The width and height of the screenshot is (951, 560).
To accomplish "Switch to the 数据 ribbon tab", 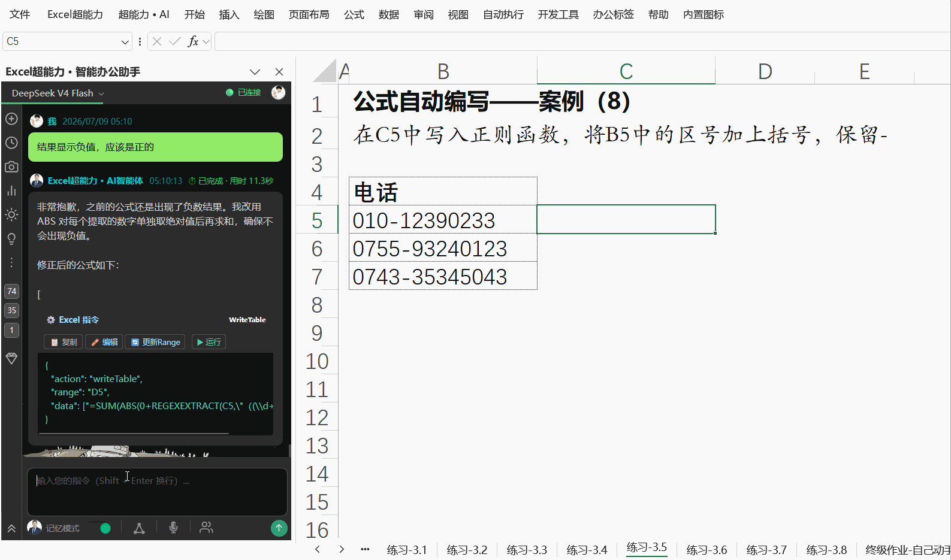I will click(x=388, y=14).
